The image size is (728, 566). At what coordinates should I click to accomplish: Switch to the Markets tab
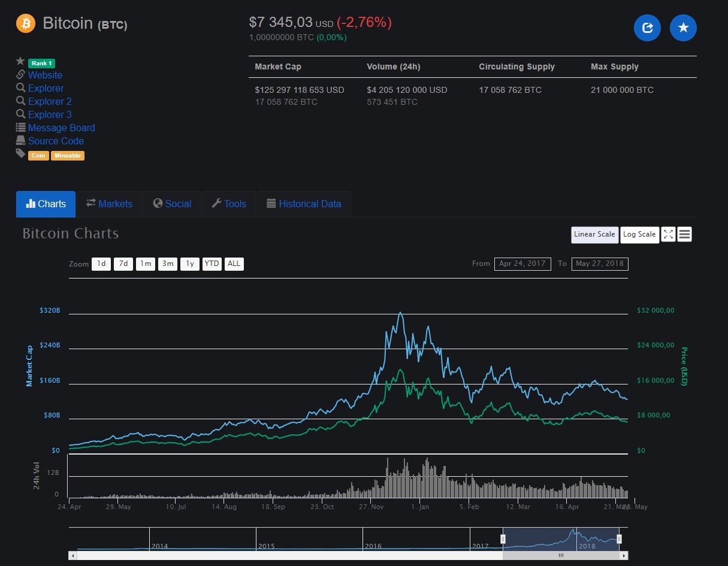pos(109,204)
